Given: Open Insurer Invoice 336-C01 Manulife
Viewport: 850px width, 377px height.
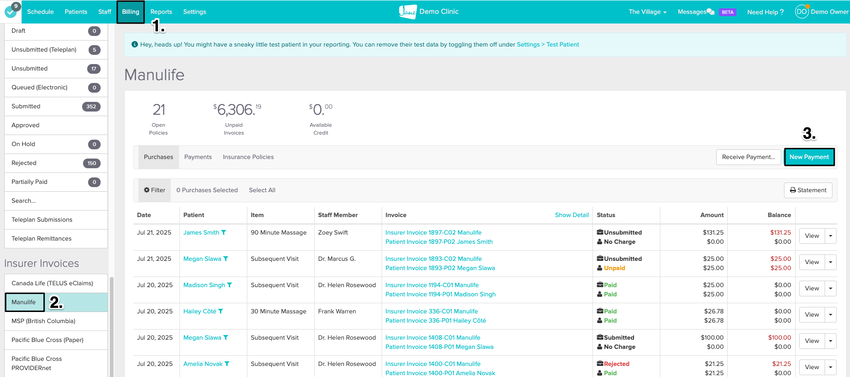Looking at the screenshot, I should (432, 311).
